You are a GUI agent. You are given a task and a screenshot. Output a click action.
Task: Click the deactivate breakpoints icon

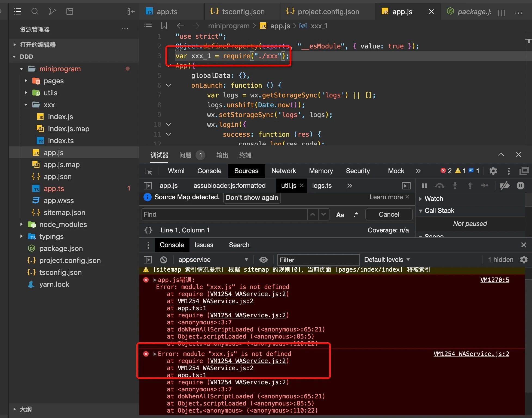[505, 186]
